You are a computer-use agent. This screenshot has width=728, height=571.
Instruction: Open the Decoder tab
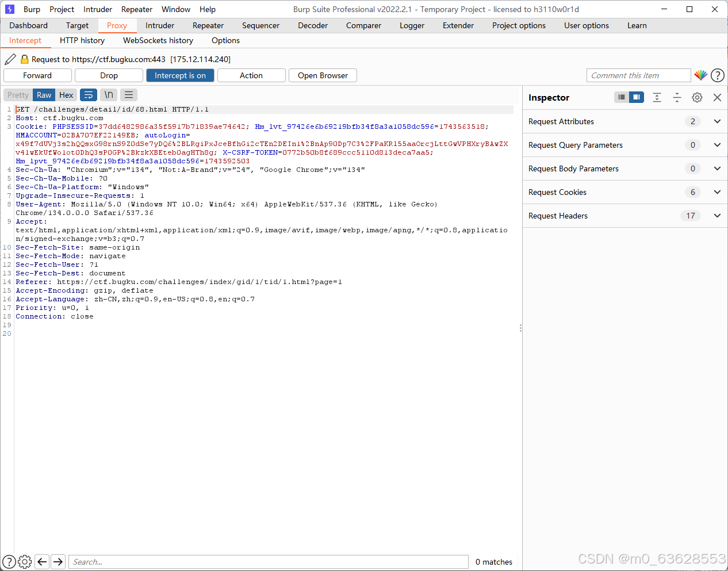click(x=313, y=25)
